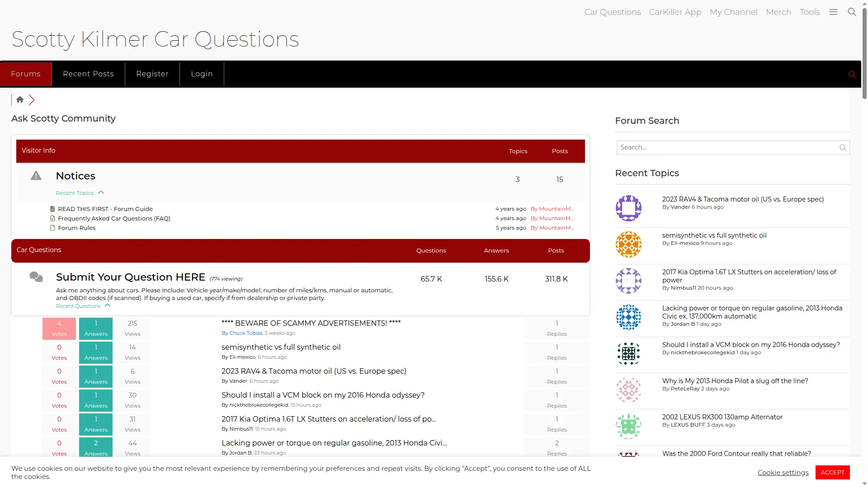Open Chuck Tobias author profile link
This screenshot has height=488, width=868.
(246, 333)
